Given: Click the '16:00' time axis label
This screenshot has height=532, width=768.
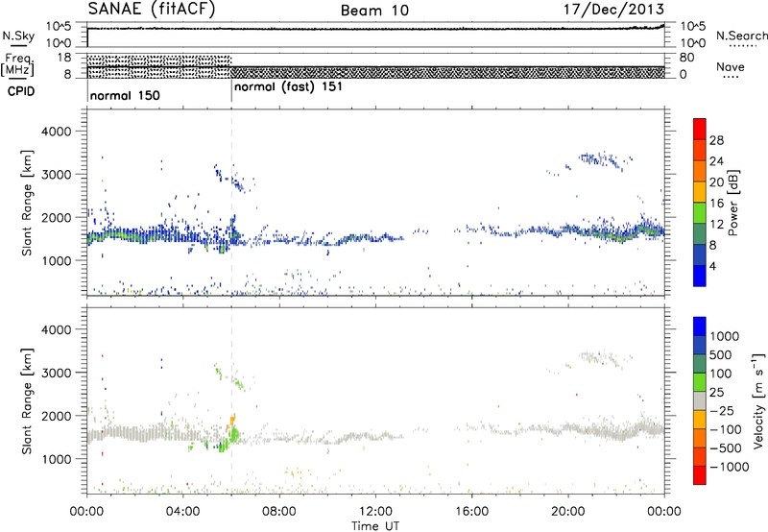Looking at the screenshot, I should (471, 512).
